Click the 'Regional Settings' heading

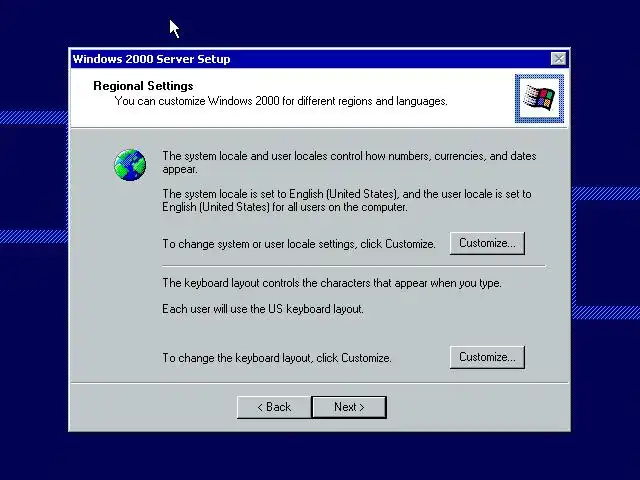pos(143,86)
